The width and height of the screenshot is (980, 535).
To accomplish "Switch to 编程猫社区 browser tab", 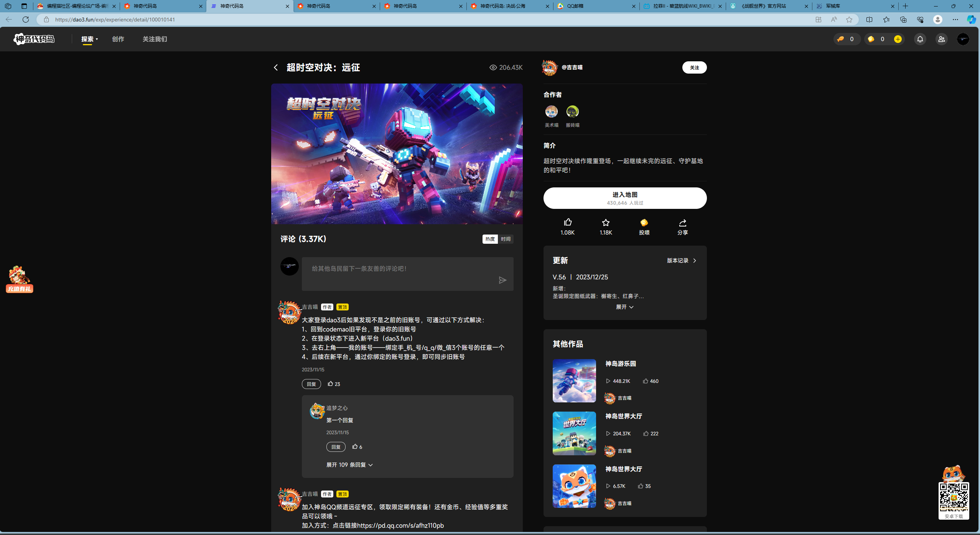I will [77, 6].
